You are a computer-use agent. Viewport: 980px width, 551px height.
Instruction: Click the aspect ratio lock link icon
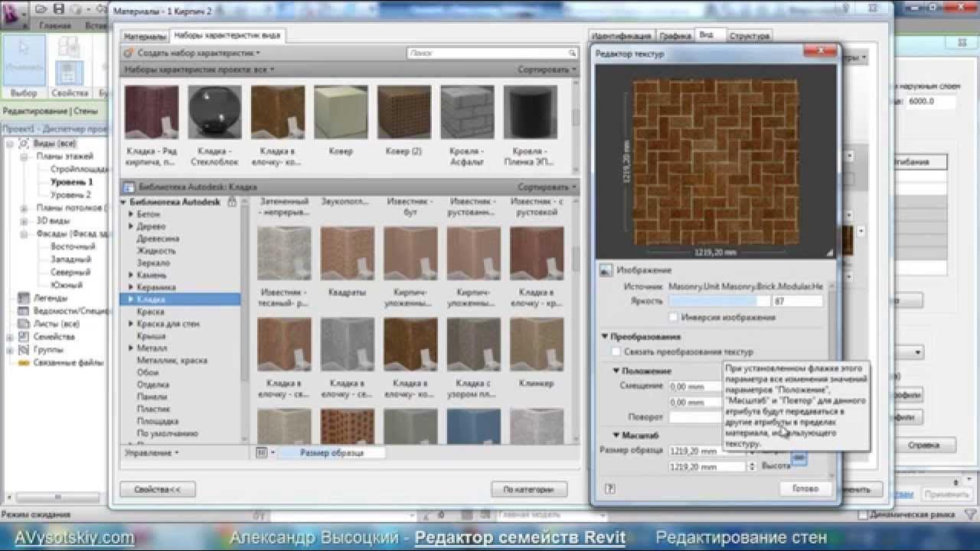[799, 458]
